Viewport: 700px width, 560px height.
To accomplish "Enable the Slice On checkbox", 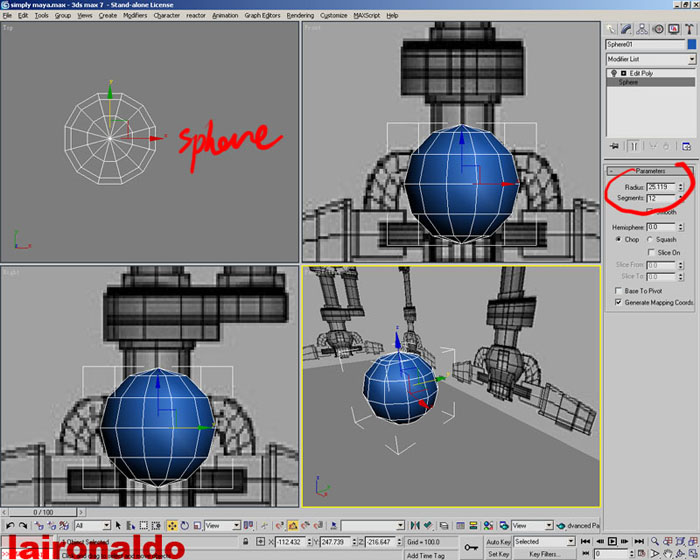I will (x=651, y=252).
